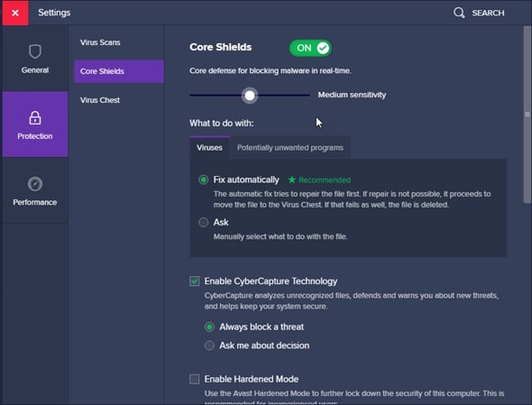Click the vertical scrollbar thumb
The image size is (532, 405).
point(527,115)
